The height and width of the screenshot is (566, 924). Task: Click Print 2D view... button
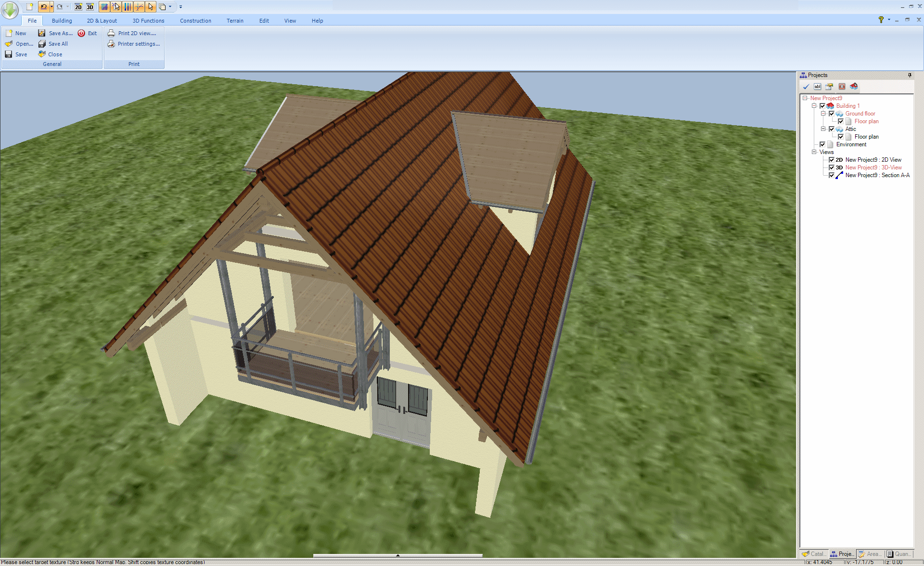click(132, 33)
